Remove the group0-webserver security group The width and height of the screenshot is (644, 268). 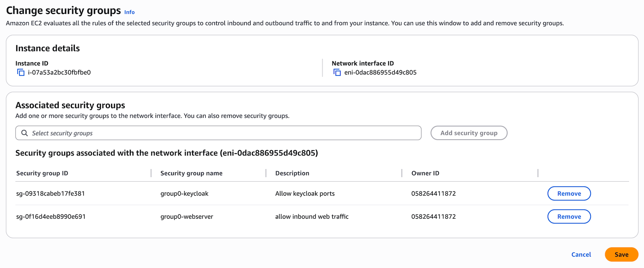[x=568, y=216]
